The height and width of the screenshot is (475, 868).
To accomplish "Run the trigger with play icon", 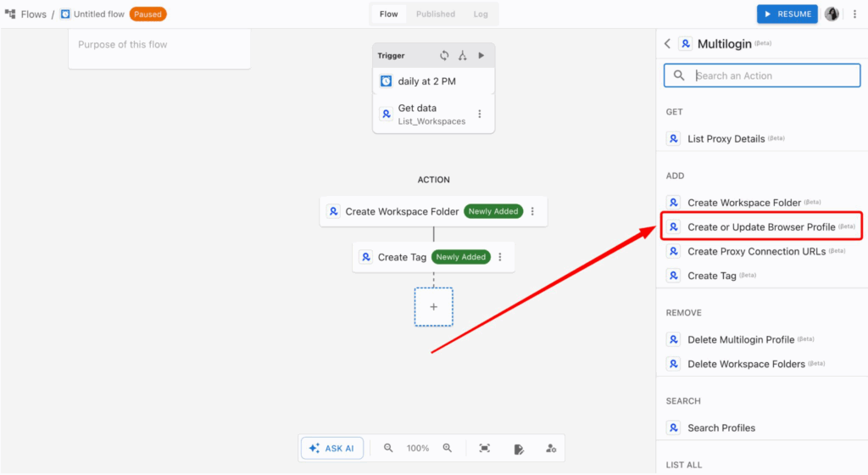I will (481, 55).
